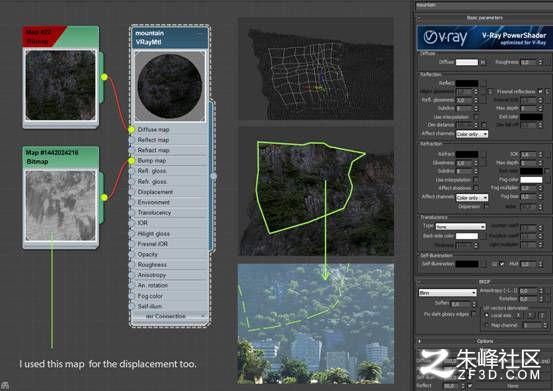The height and width of the screenshot is (391, 553).
Task: Click the M map button beside the Diffuse color
Action: click(x=483, y=62)
